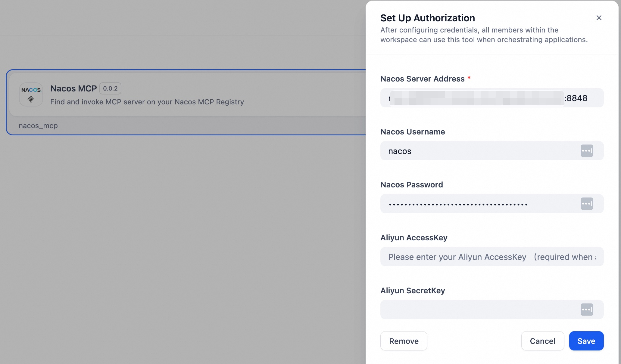Click the Nacos Server Address input field
Viewport: 621px width, 364px height.
tap(482, 97)
